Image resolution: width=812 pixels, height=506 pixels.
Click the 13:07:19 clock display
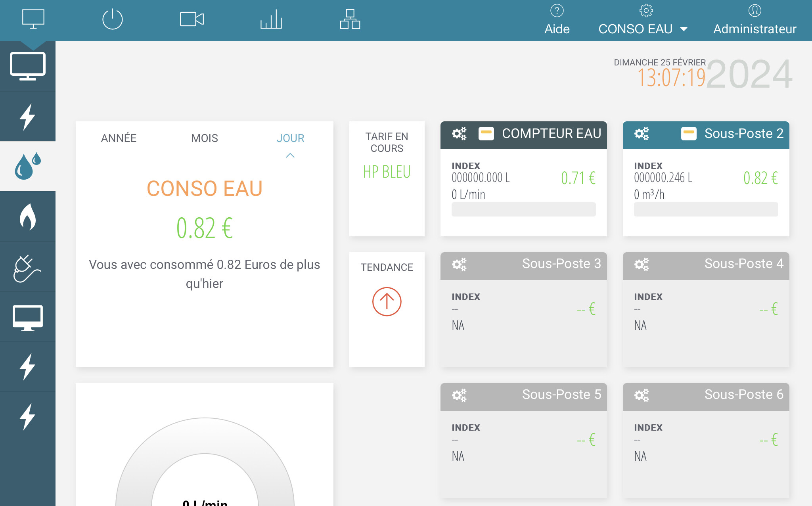[x=671, y=77]
